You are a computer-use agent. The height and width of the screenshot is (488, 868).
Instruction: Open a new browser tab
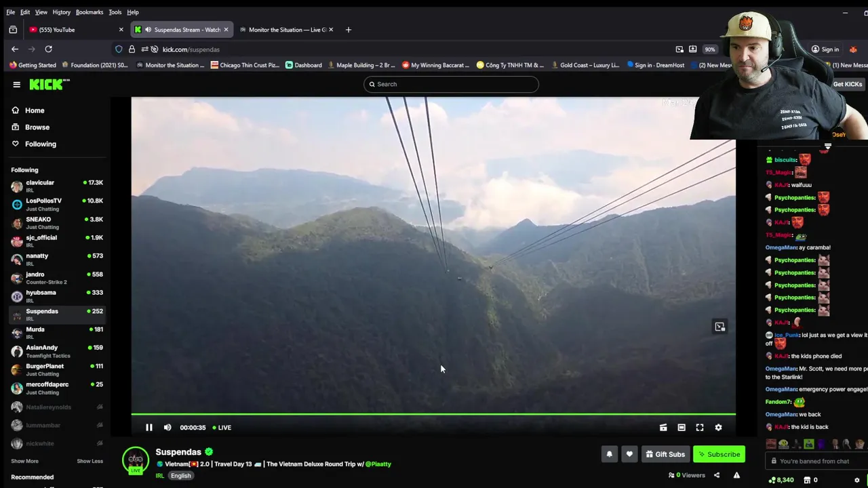[348, 30]
